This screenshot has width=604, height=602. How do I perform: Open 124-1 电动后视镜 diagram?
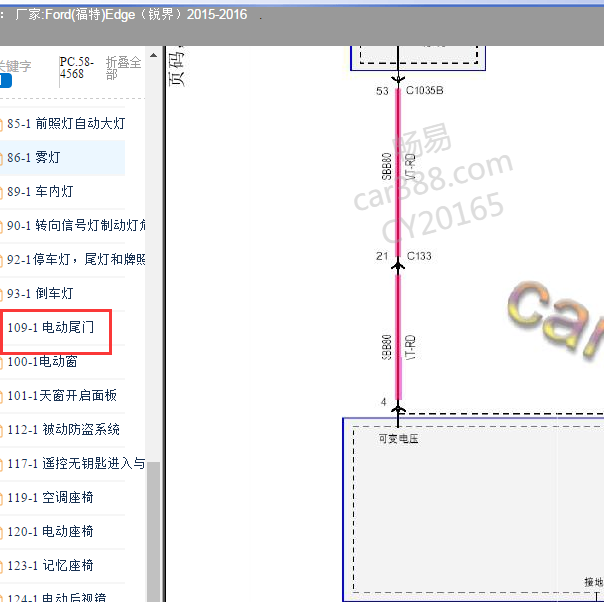tap(57, 597)
